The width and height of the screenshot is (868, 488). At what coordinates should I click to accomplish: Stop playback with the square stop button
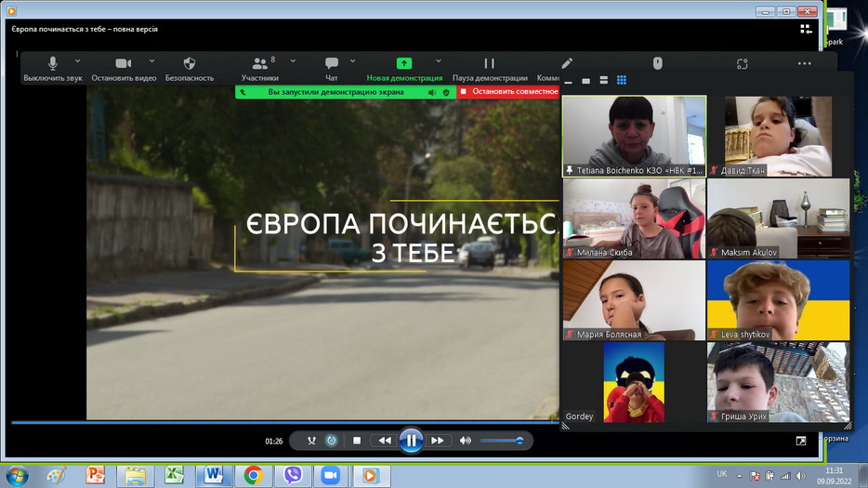[x=357, y=441]
